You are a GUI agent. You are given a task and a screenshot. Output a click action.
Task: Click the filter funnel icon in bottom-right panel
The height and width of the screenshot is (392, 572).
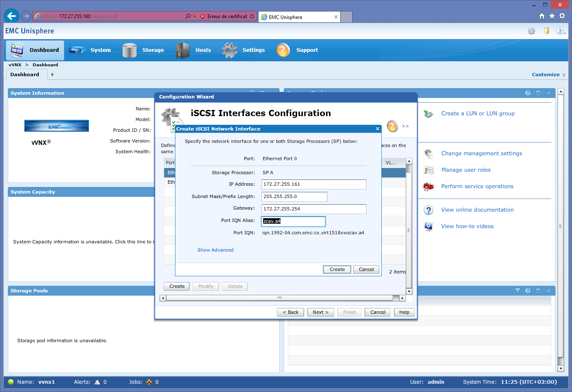[518, 291]
